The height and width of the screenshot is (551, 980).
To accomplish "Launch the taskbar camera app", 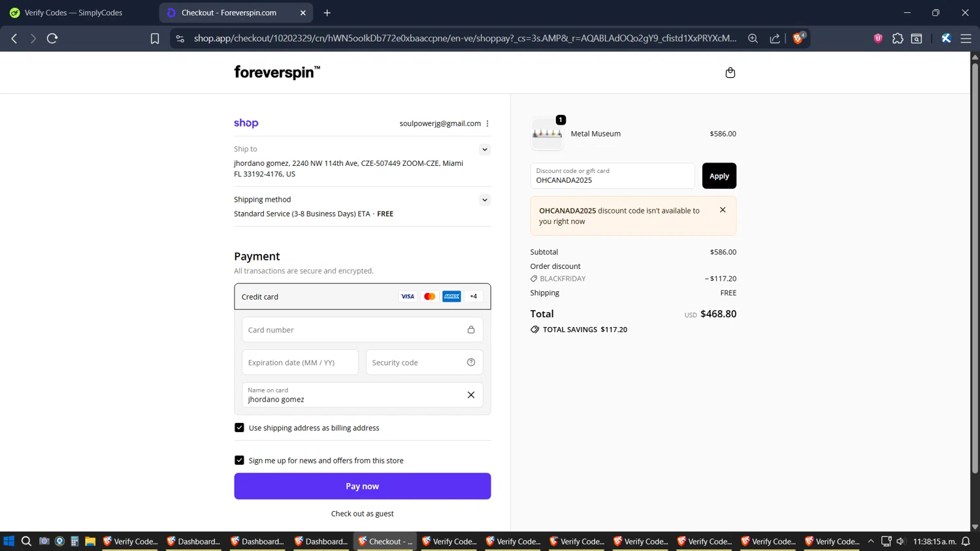I will (x=44, y=541).
